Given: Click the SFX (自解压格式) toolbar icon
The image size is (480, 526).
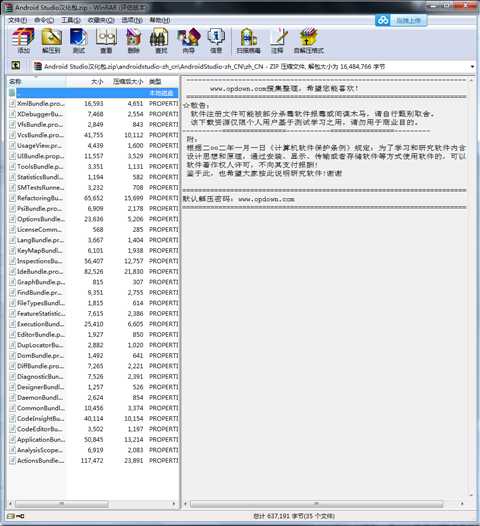Looking at the screenshot, I should [309, 41].
